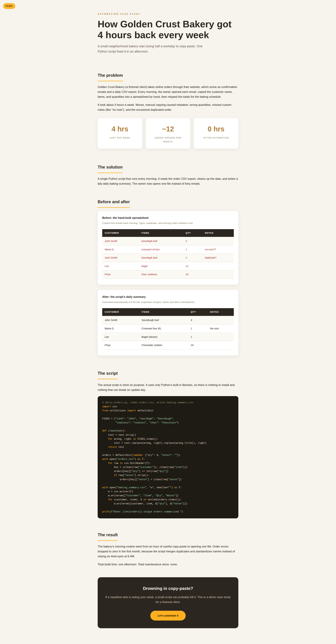Image resolution: width=336 pixels, height=644 pixels.
Task: Select the "~12" order errors per month card
Action: pos(168,133)
